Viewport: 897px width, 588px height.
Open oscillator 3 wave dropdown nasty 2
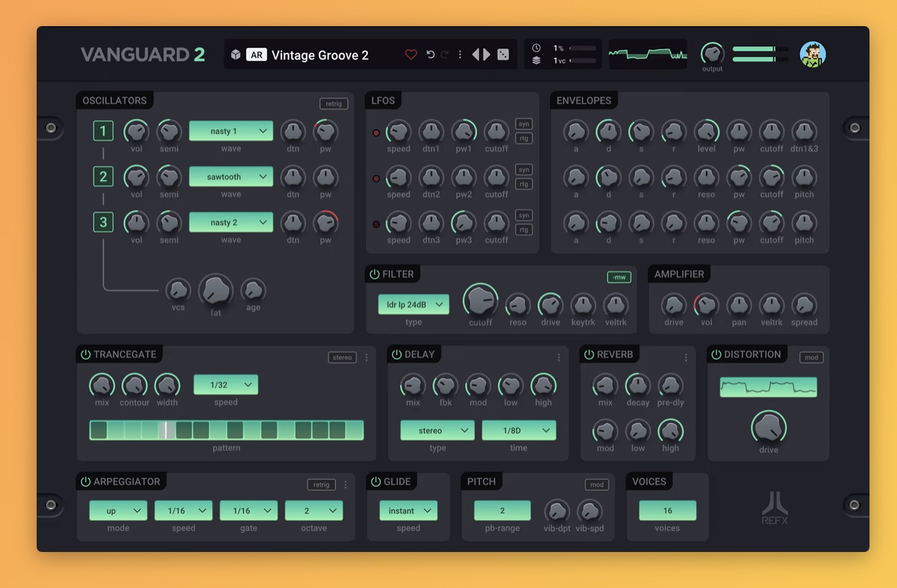point(231,223)
